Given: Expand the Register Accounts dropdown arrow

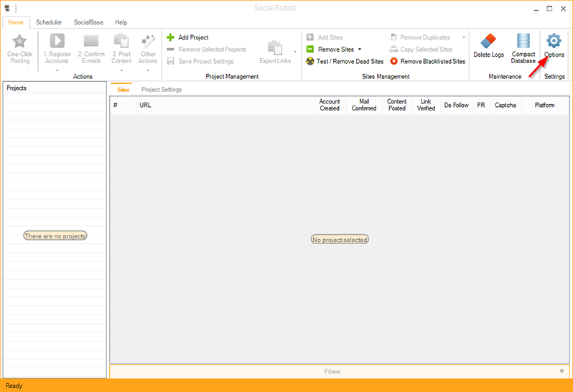Looking at the screenshot, I should [x=57, y=70].
